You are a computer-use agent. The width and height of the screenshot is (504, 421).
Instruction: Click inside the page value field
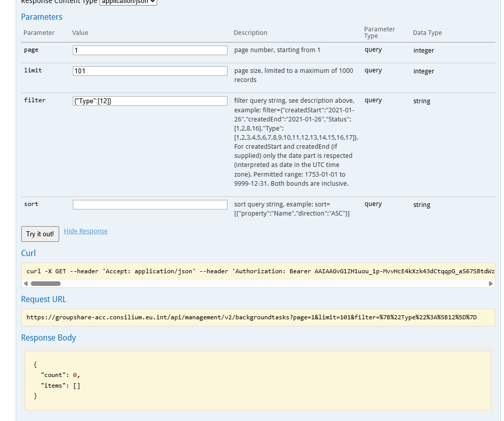point(150,50)
